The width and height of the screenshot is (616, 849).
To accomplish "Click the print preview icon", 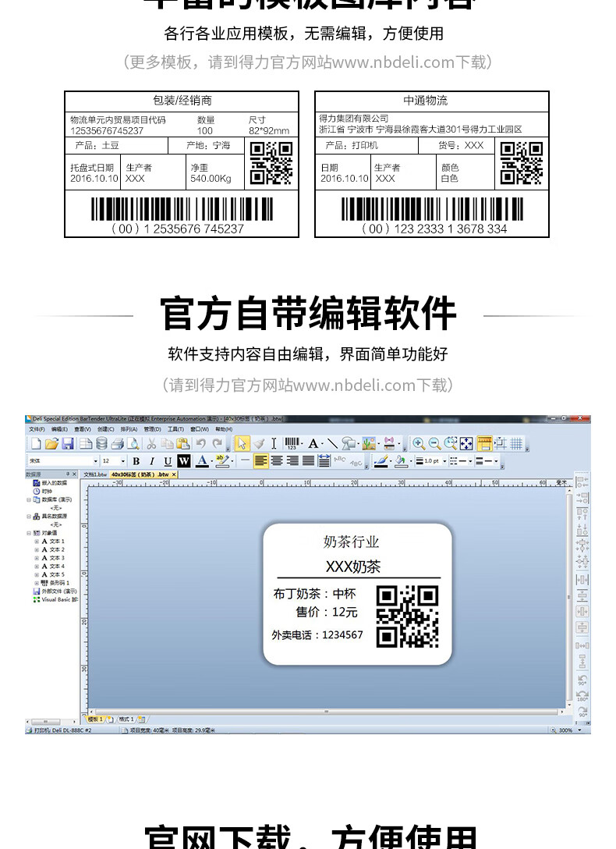I will coord(133,444).
